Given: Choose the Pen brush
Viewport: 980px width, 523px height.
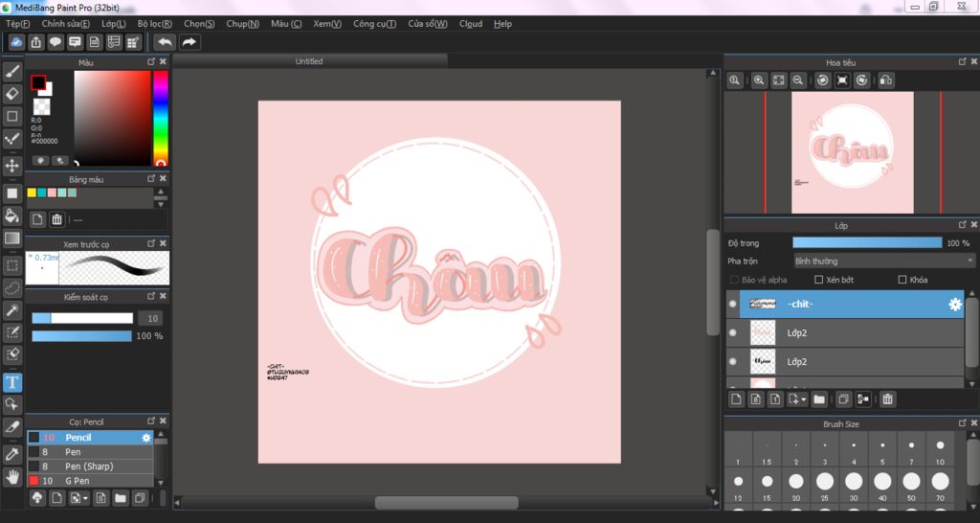Looking at the screenshot, I should [x=90, y=452].
